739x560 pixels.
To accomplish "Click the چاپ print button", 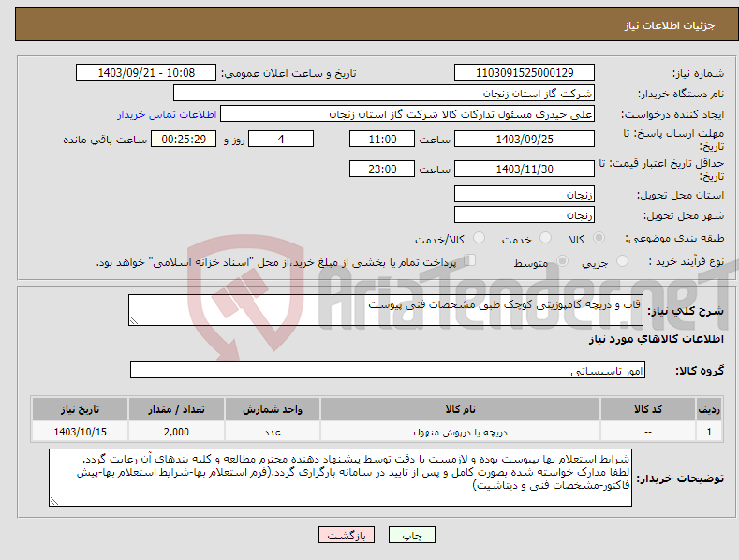I will coord(412,535).
